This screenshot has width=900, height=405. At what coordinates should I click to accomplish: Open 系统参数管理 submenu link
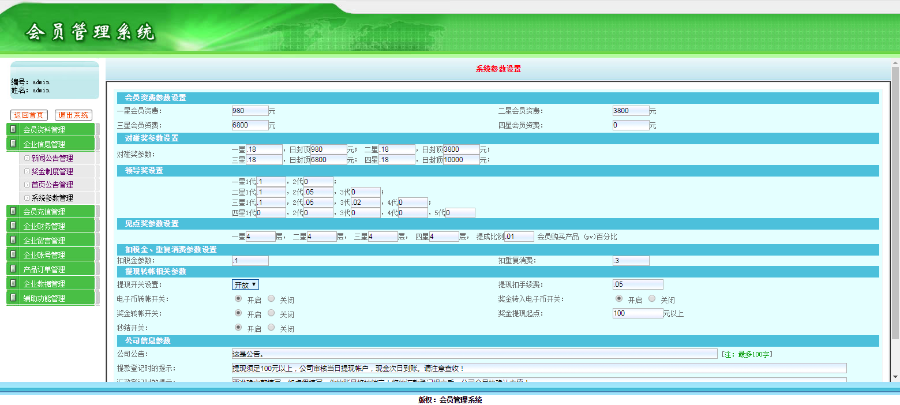[x=52, y=198]
